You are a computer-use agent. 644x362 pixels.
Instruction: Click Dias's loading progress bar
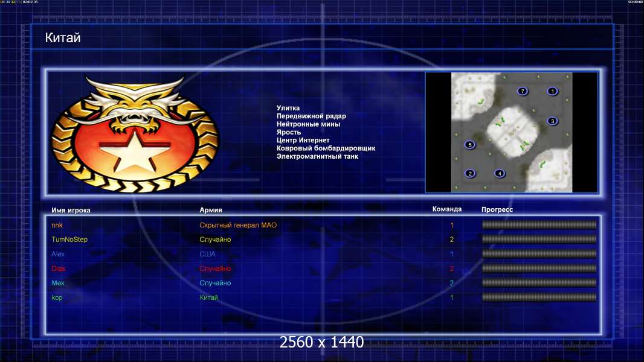(539, 268)
